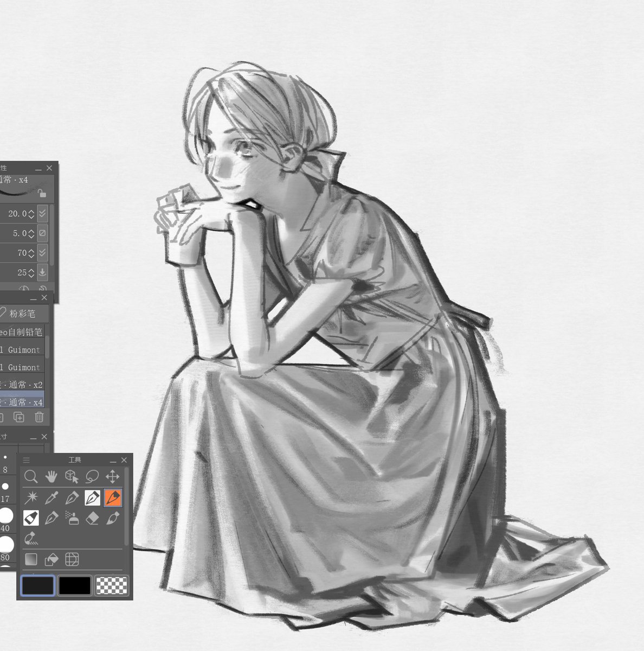The height and width of the screenshot is (651, 644).
Task: Open dynamics button beside the 20.0 value
Action: pos(43,214)
